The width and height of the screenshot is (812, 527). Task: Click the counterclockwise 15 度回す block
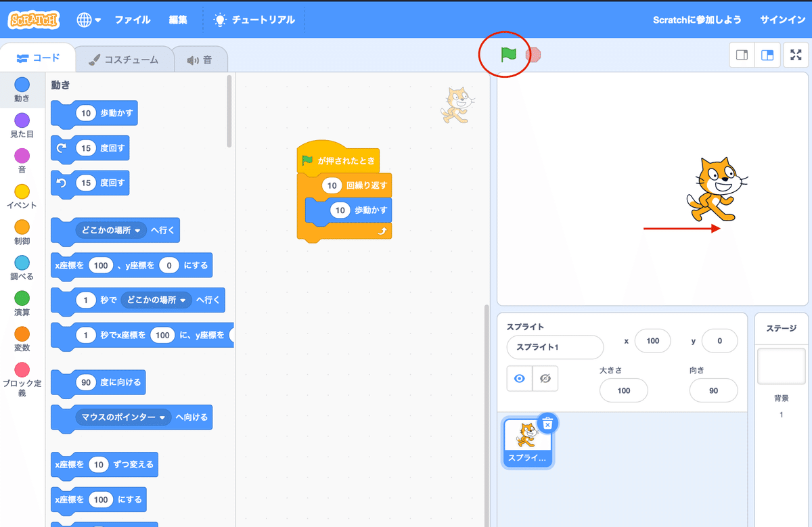90,183
